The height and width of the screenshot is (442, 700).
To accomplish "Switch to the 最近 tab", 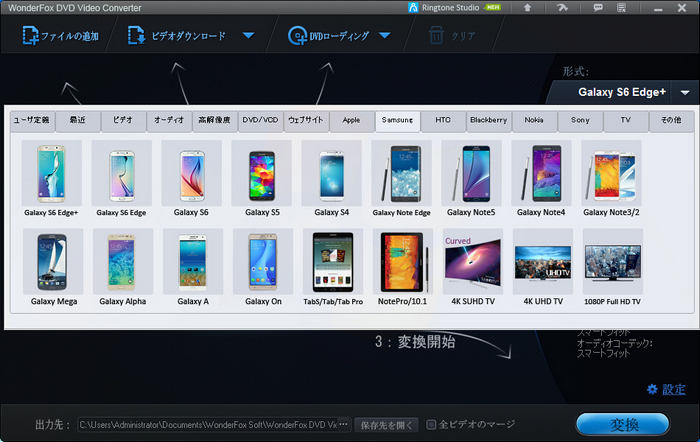I will tap(78, 121).
